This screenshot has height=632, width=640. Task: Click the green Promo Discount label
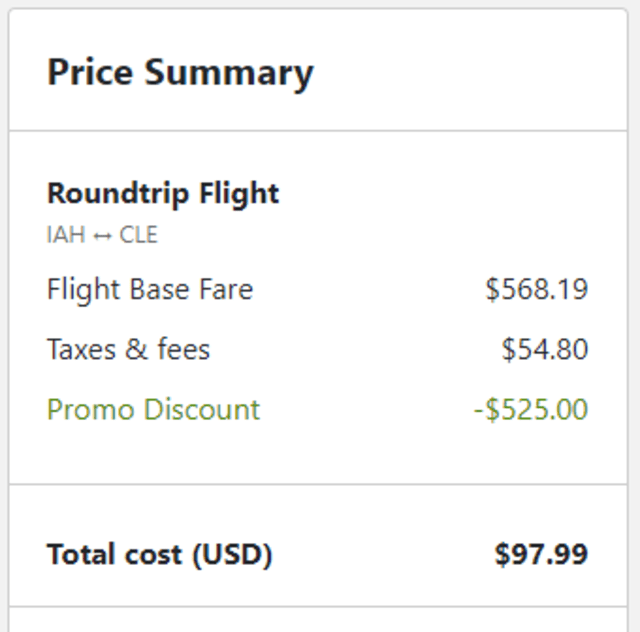(x=153, y=410)
